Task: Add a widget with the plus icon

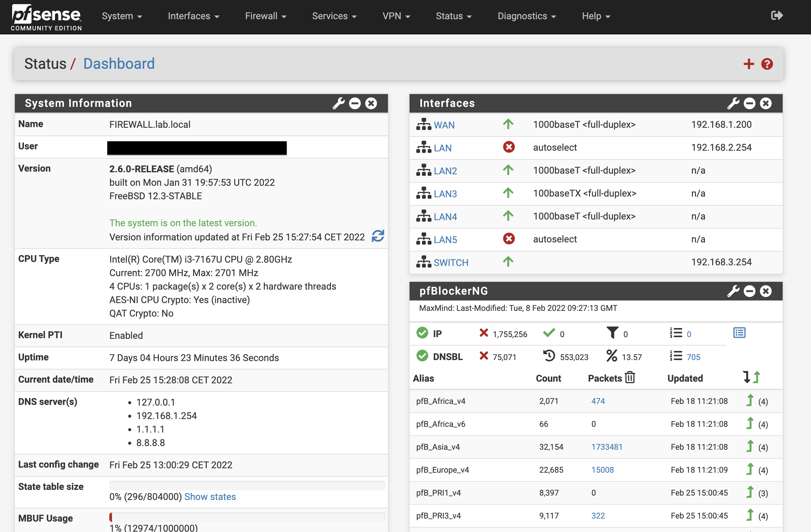Action: pos(749,64)
